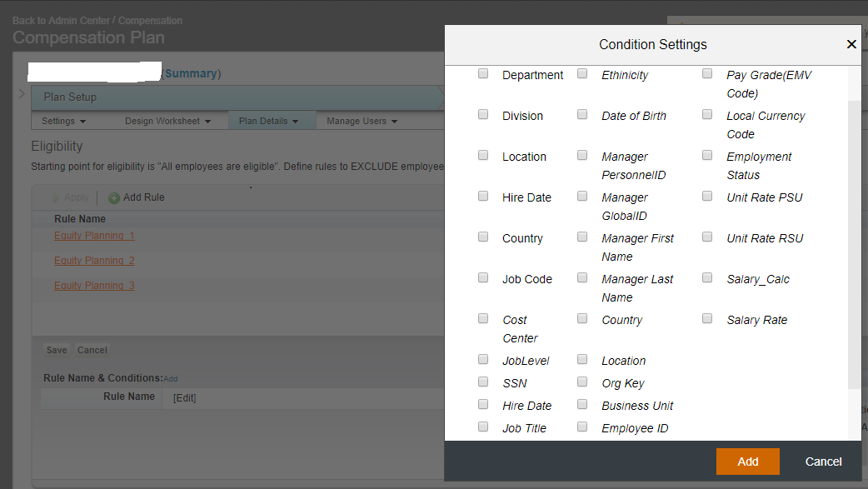
Task: Select the Manager GlobalID checkbox
Action: click(582, 196)
